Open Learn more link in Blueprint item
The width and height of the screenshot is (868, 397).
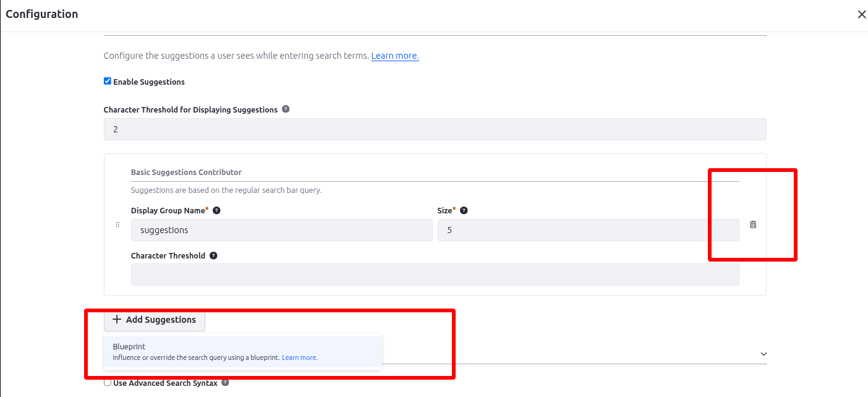click(300, 357)
